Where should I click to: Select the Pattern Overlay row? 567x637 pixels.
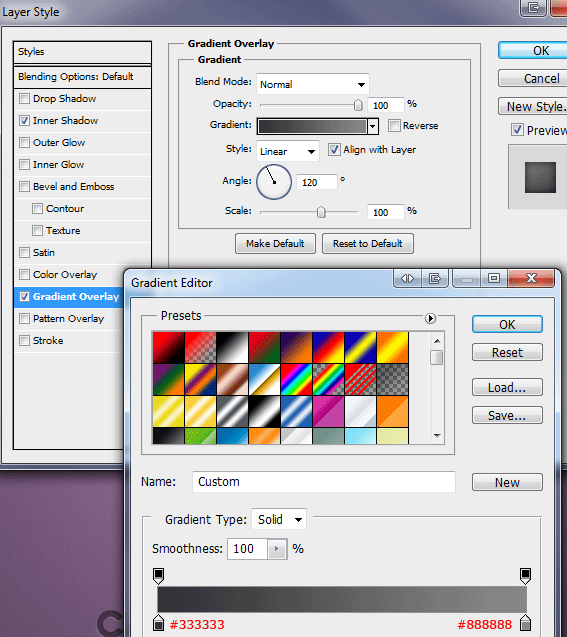tap(69, 318)
